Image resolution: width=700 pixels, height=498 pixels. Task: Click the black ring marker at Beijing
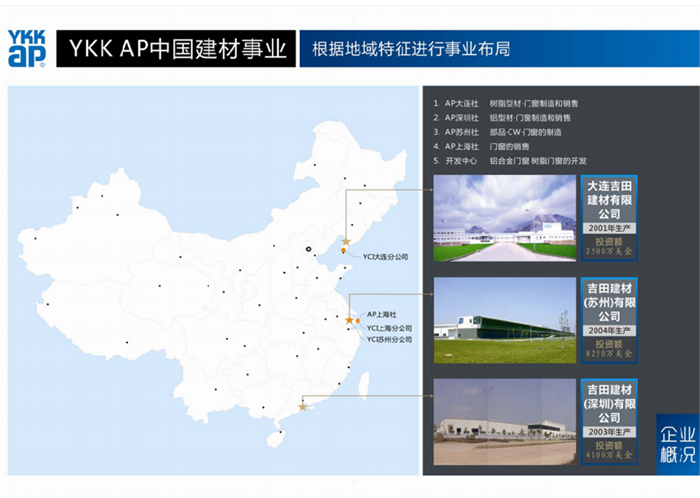(308, 249)
